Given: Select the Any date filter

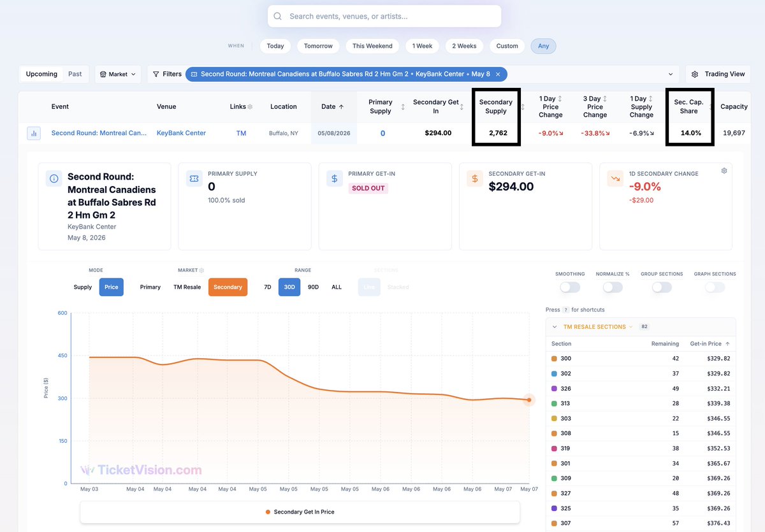Looking at the screenshot, I should click(x=544, y=46).
